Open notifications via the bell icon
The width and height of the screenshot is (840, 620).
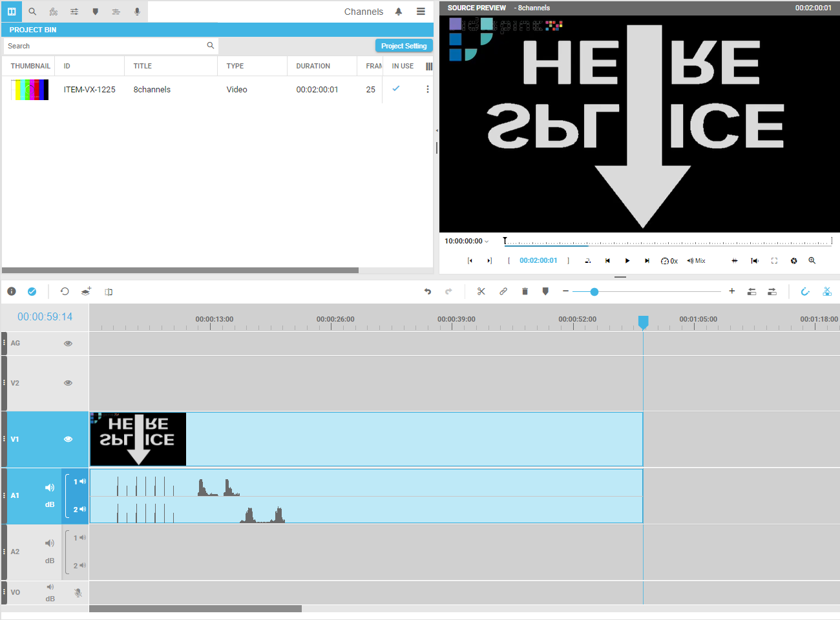[x=399, y=12]
